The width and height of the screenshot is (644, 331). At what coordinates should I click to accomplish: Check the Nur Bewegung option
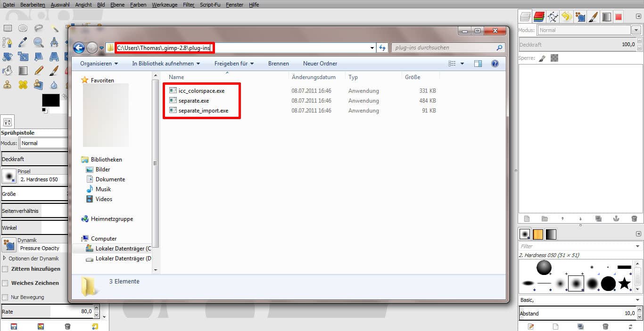pyautogui.click(x=5, y=297)
